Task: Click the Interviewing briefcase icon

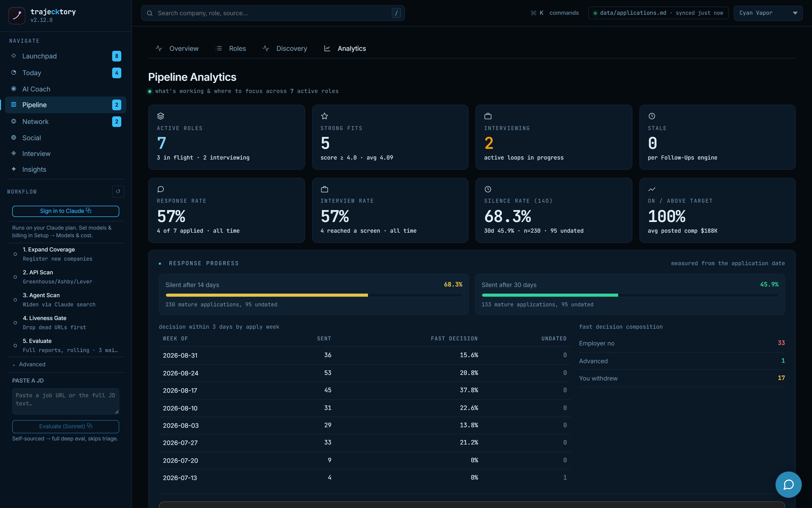Action: [488, 116]
